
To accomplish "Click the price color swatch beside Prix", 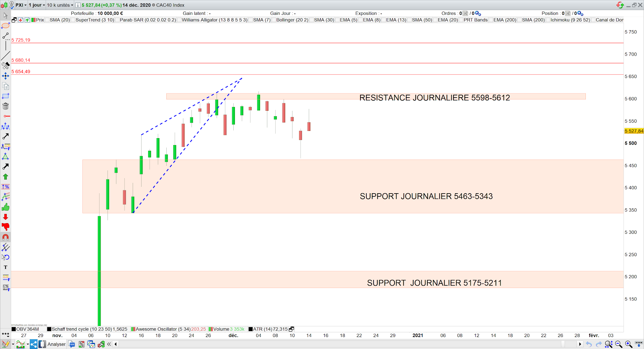I will (33, 20).
